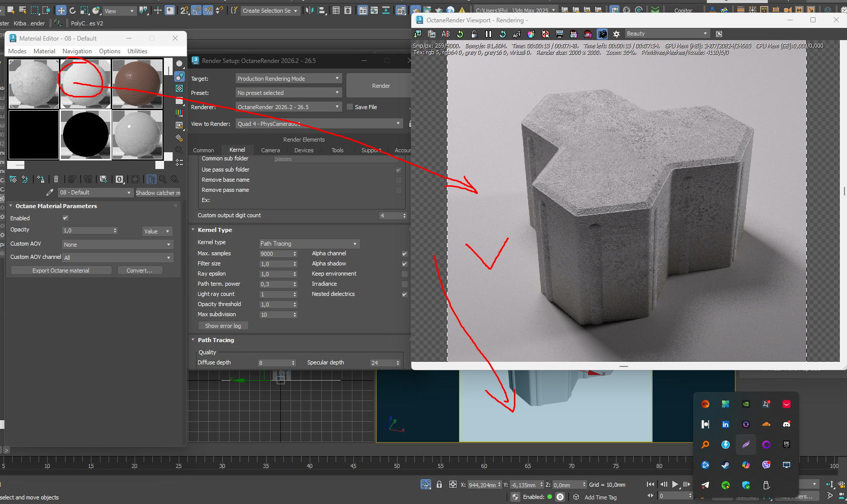This screenshot has width=847, height=504.
Task: Open the Renderer dropdown
Action: 288,107
